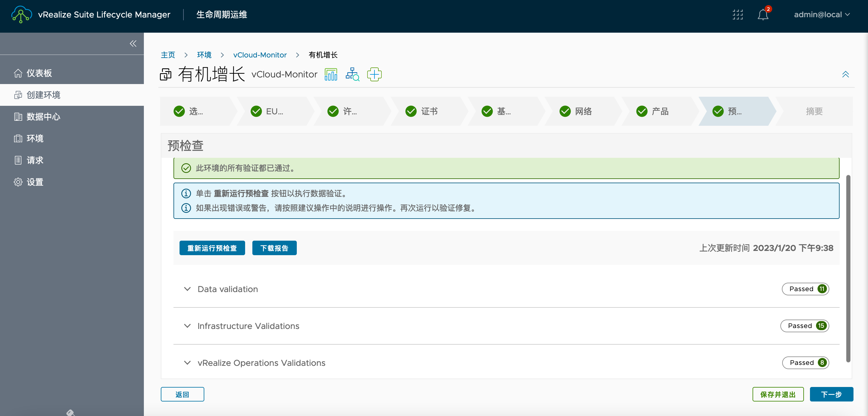The image size is (868, 416).
Task: Collapse the header with the double up chevron
Action: click(845, 74)
